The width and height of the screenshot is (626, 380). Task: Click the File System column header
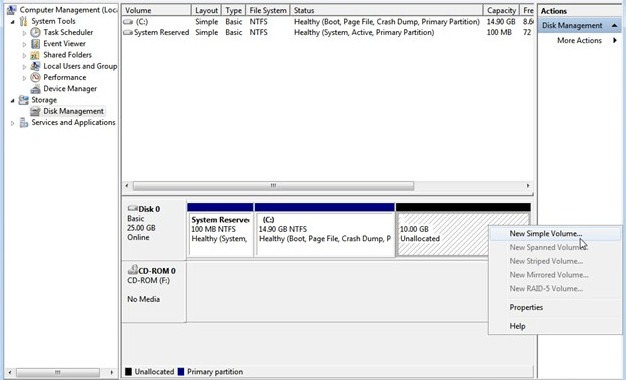click(268, 10)
